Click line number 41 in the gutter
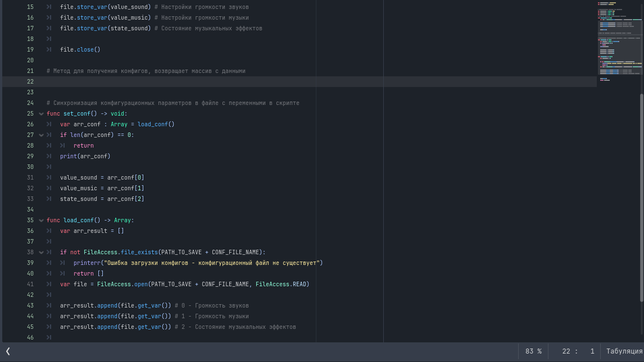 tap(30, 284)
